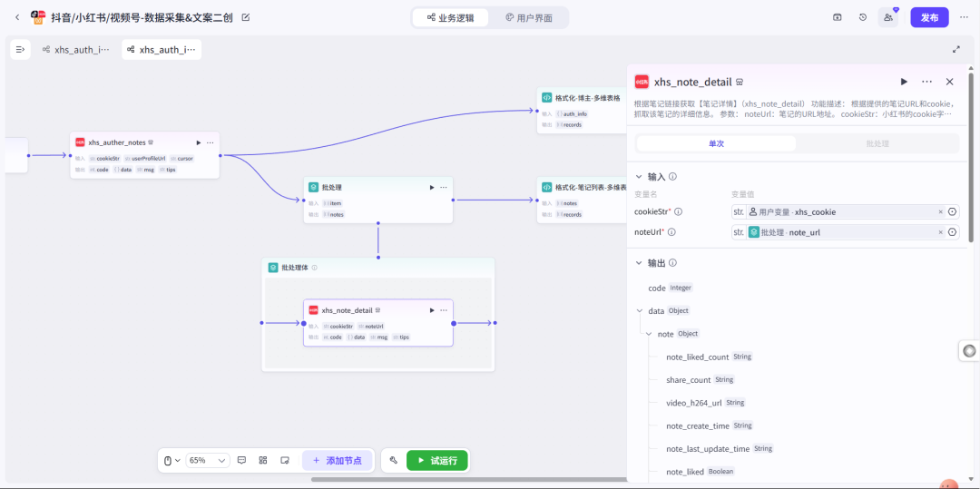Select note_create_time output field
Screen dimensions: 980x489
710,425
